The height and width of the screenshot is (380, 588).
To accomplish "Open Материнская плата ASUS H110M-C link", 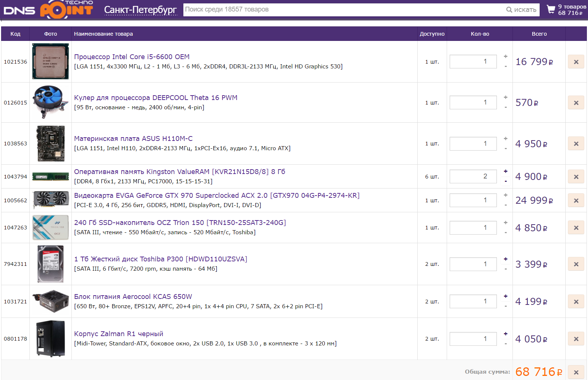I will pyautogui.click(x=133, y=139).
